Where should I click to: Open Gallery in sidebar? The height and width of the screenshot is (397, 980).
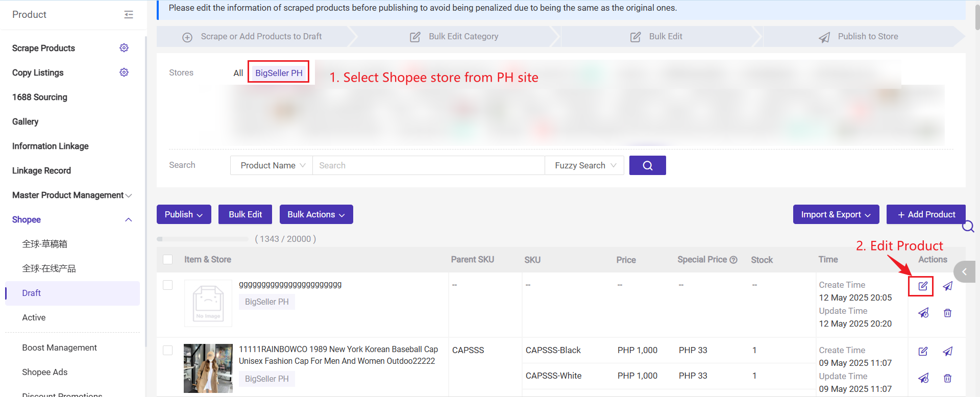26,121
